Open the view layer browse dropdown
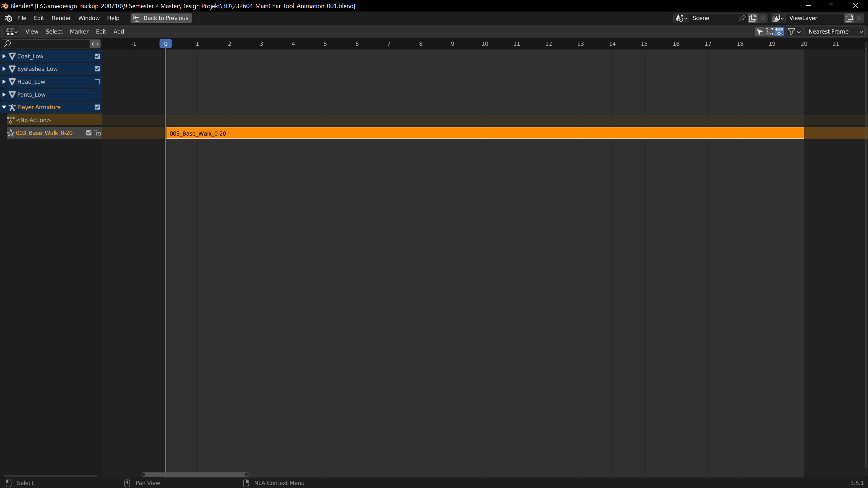Screen dimensions: 868x488 coord(778,18)
